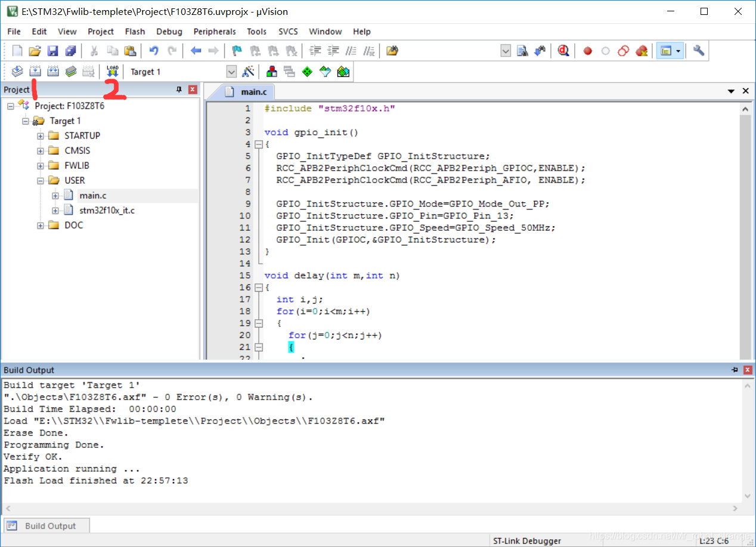Click the Find document search icon
This screenshot has height=547, width=756.
tap(522, 51)
